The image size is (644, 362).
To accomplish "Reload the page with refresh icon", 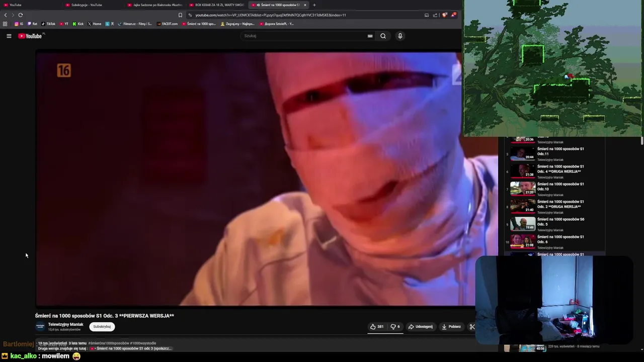I will tap(21, 15).
